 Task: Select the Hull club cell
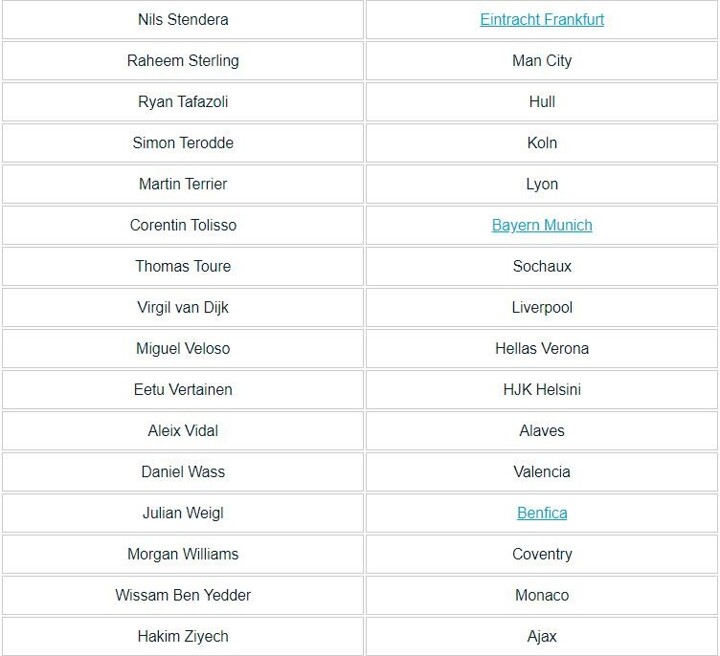(x=541, y=102)
